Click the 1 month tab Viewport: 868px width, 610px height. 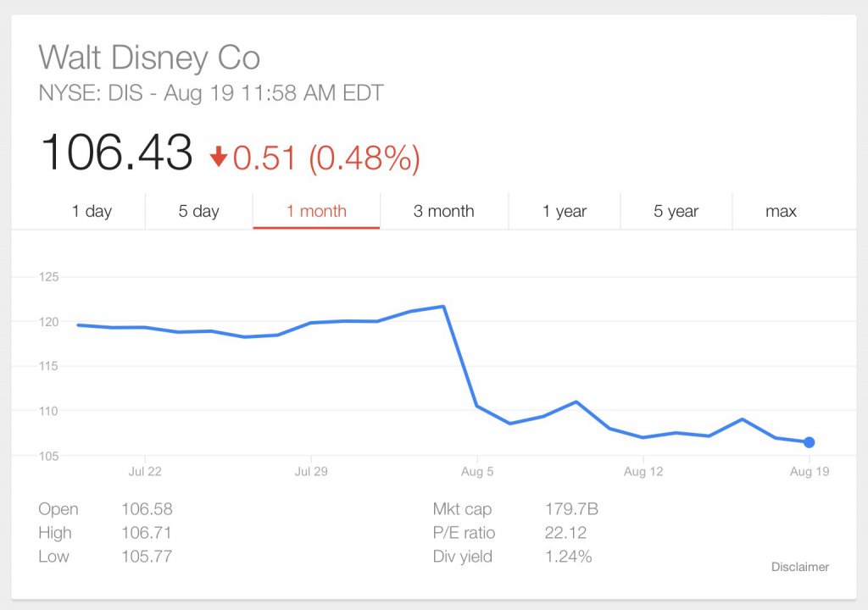(316, 211)
